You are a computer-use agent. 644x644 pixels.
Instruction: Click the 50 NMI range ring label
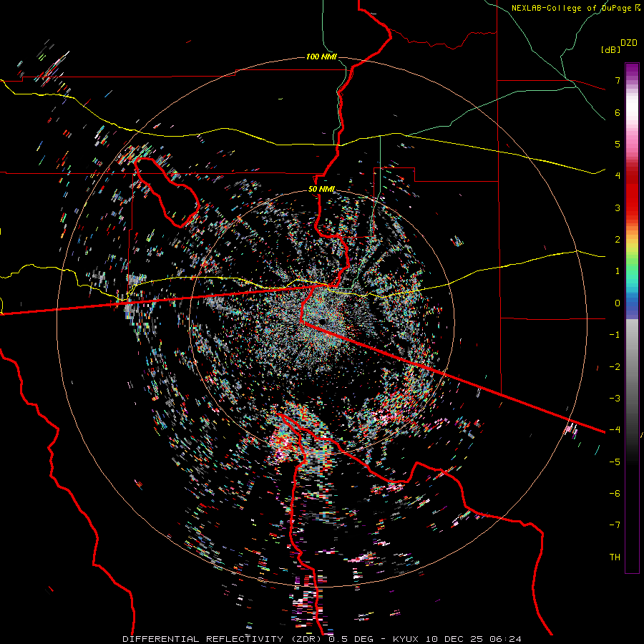(x=321, y=190)
